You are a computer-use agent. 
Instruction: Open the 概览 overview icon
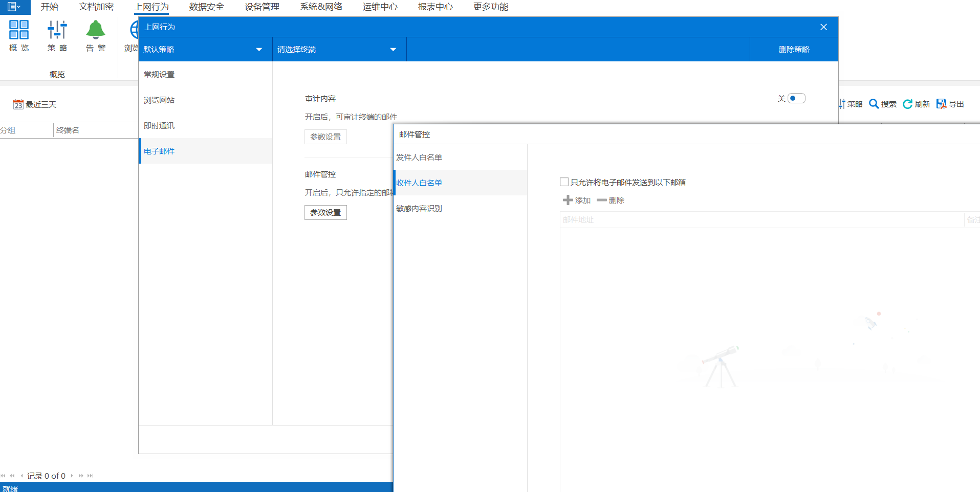pos(19,30)
